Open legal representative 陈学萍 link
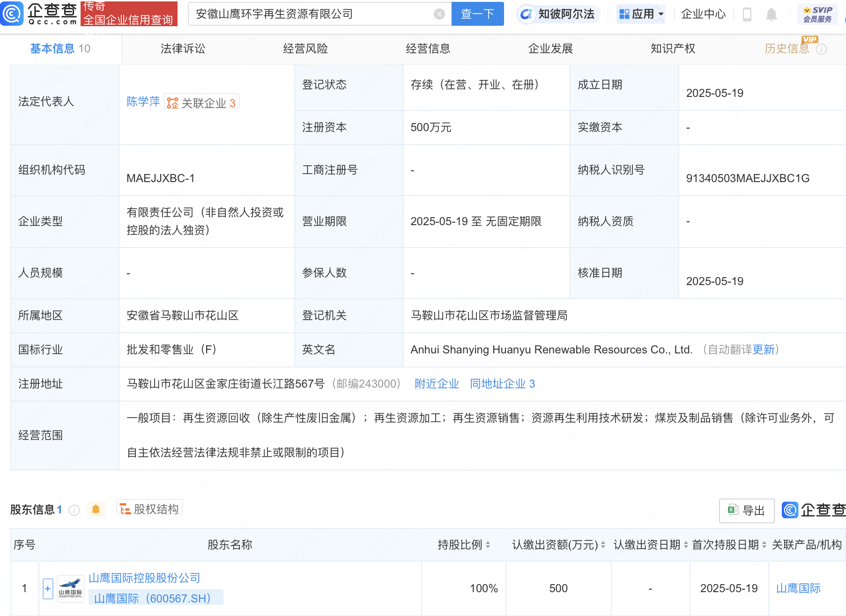The height and width of the screenshot is (616, 846). point(143,102)
